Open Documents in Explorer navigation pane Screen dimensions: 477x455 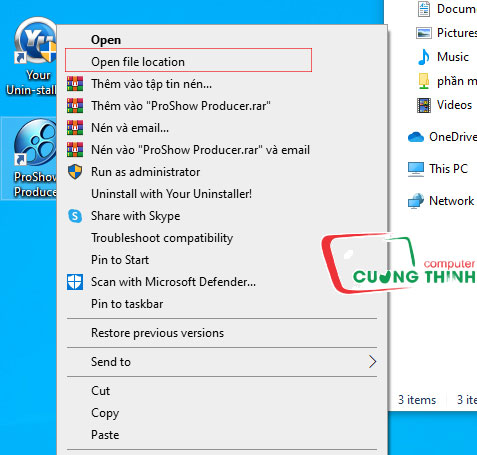pyautogui.click(x=457, y=9)
